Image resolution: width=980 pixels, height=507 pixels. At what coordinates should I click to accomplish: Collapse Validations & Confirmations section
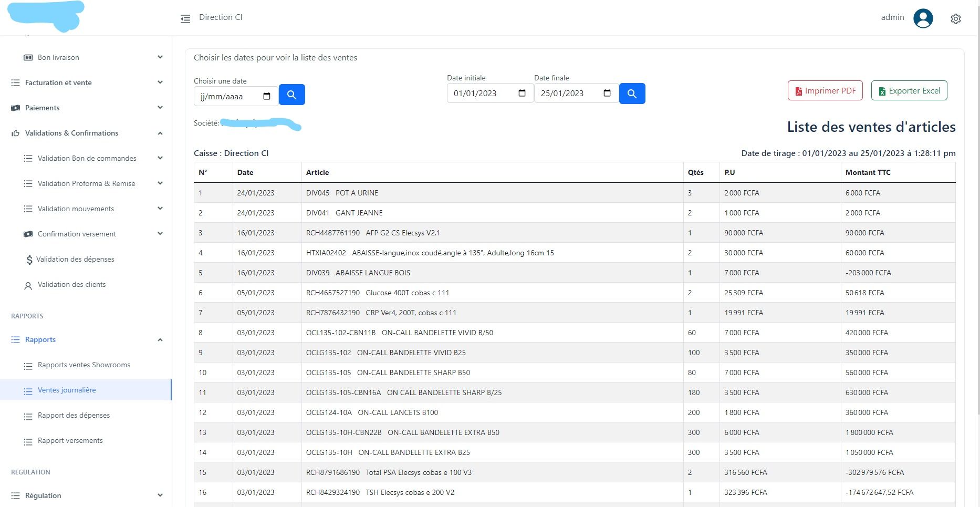[160, 133]
